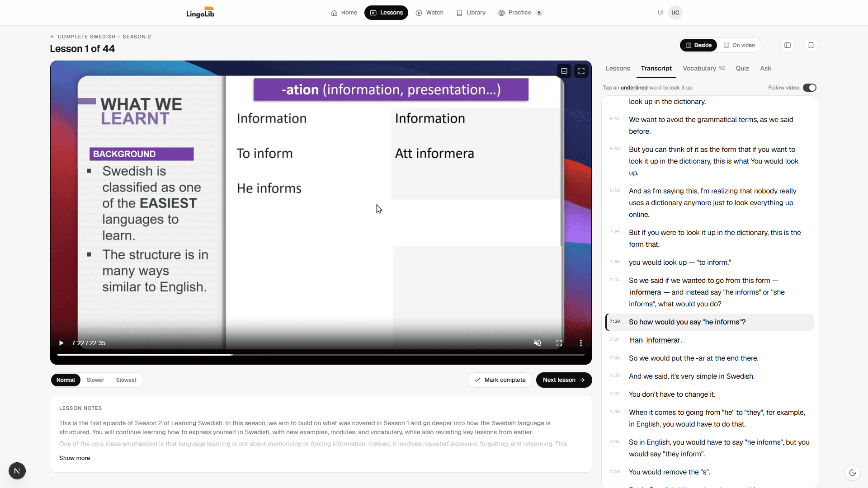Bookmark this lesson
The width and height of the screenshot is (868, 488).
click(811, 45)
